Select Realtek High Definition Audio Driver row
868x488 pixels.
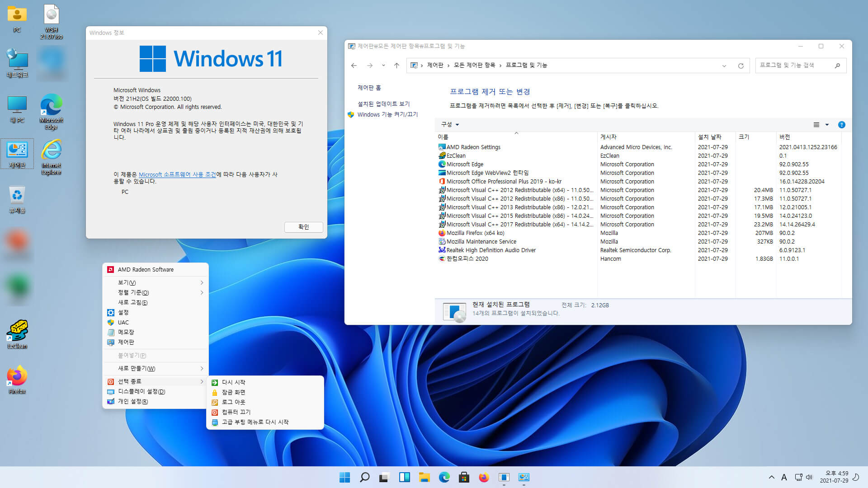click(639, 250)
